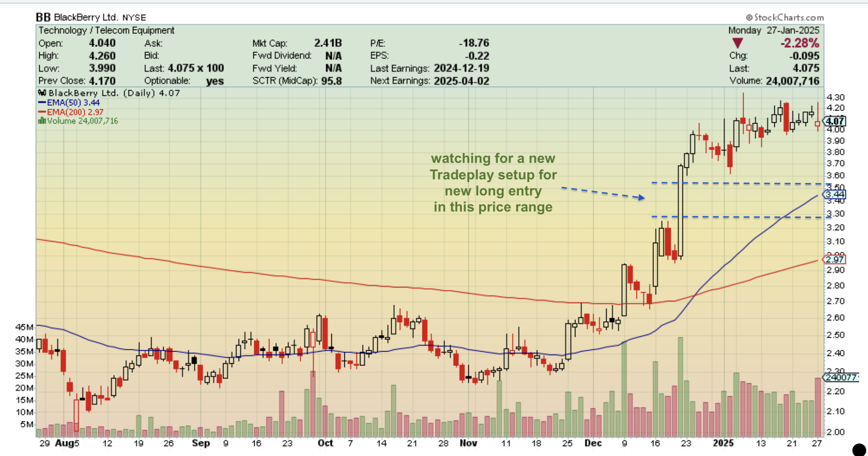Click the chart icon beside BlackBerry Ltd. (Daily)
This screenshot has width=868, height=456.
[x=41, y=93]
